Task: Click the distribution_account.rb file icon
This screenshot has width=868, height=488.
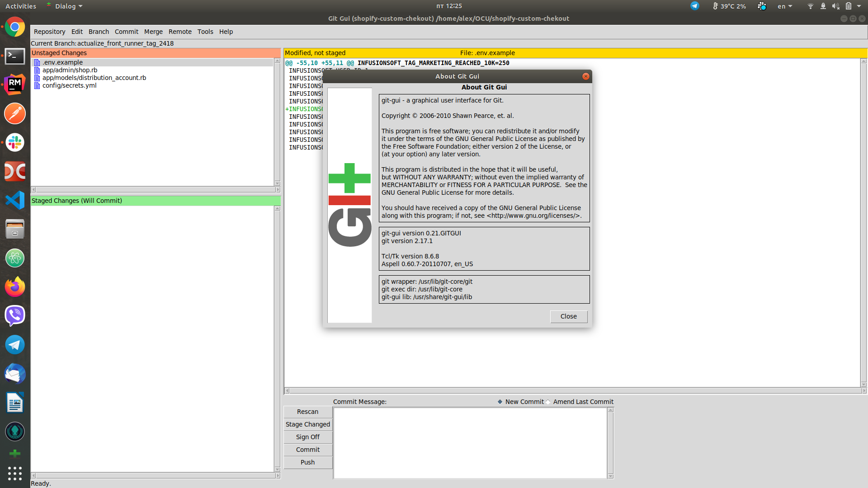Action: pyautogui.click(x=37, y=78)
